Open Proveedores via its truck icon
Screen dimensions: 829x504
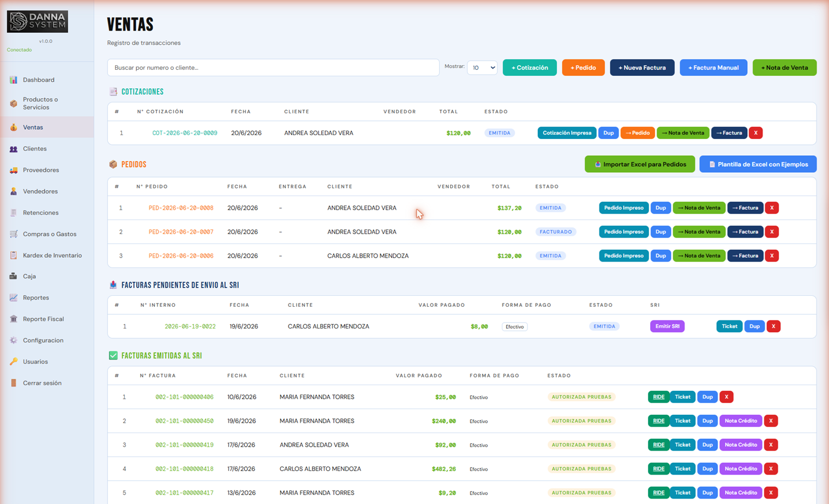click(14, 170)
